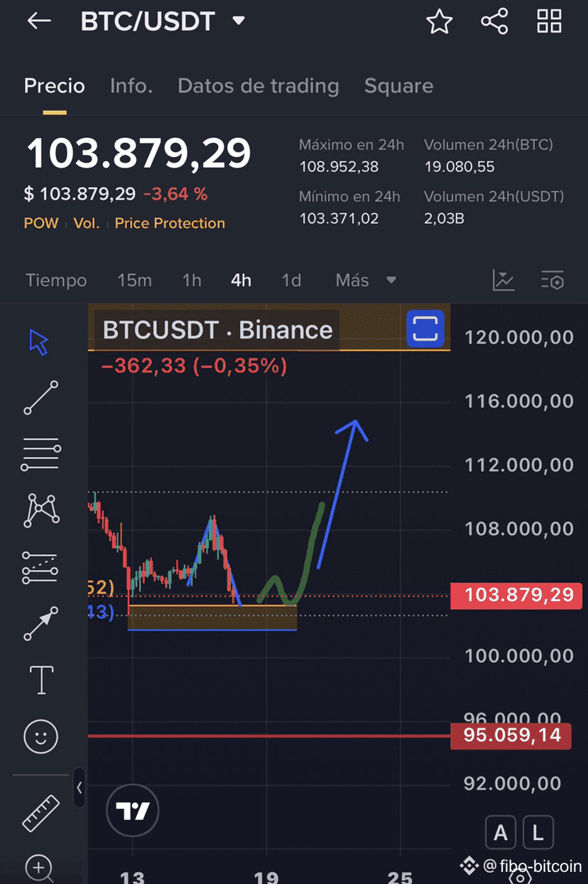Open the BTC/USDT pair dropdown

point(239,21)
